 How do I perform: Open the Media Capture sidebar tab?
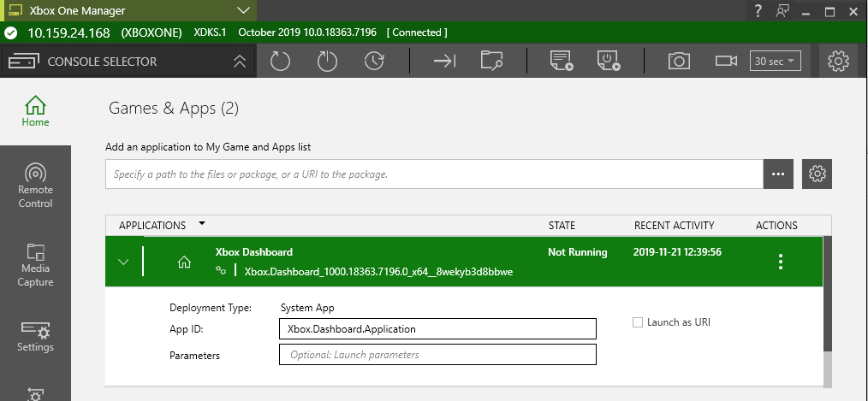pyautogui.click(x=35, y=266)
